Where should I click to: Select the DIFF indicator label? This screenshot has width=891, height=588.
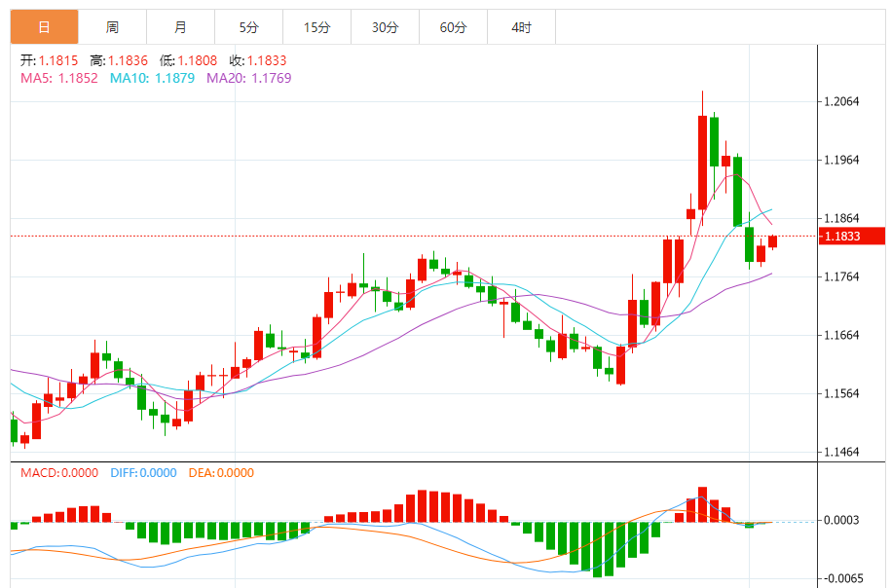click(x=143, y=473)
